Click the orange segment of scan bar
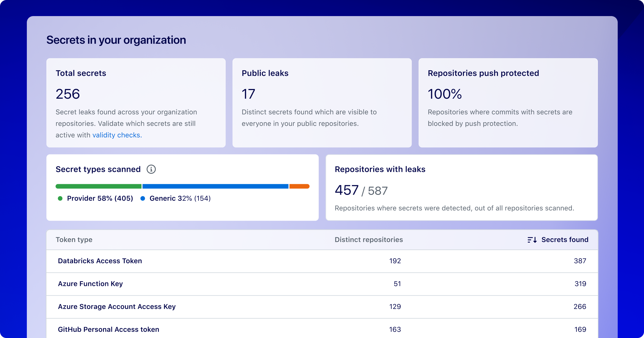Viewport: 644px width, 338px height. pos(299,186)
